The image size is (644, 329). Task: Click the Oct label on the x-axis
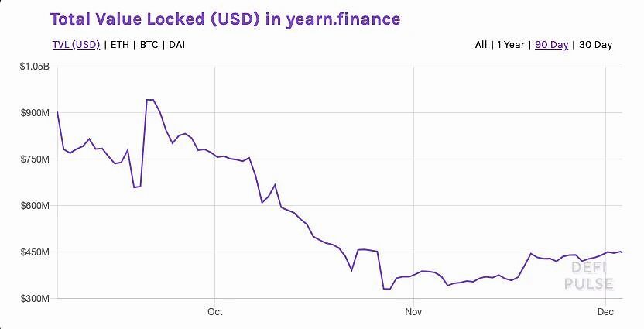click(x=215, y=312)
